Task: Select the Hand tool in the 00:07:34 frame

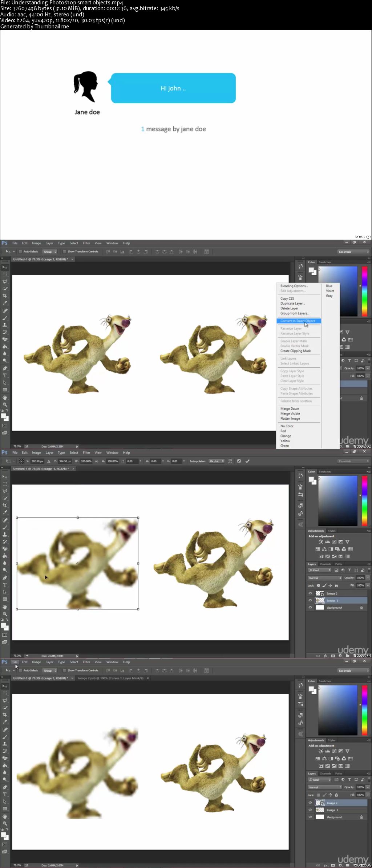Action: click(x=5, y=607)
